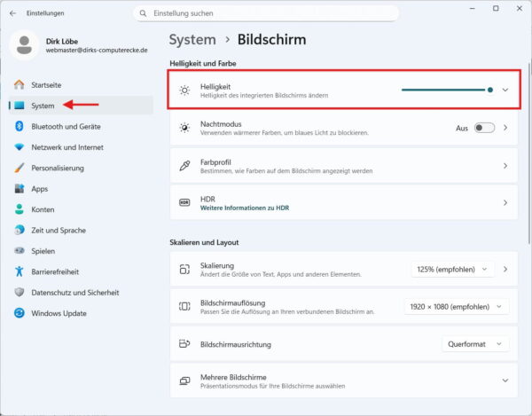The image size is (532, 416).
Task: Click the Mehrere Bildschirme icon
Action: click(x=184, y=381)
